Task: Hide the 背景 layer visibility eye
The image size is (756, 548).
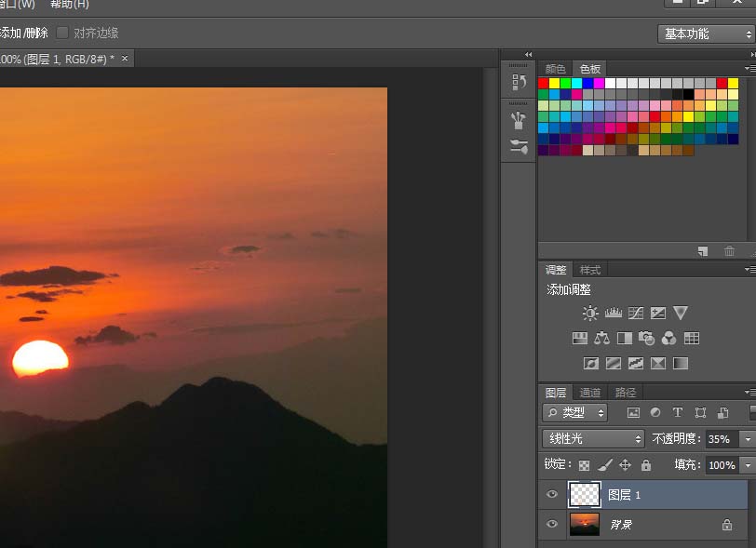Action: click(552, 526)
